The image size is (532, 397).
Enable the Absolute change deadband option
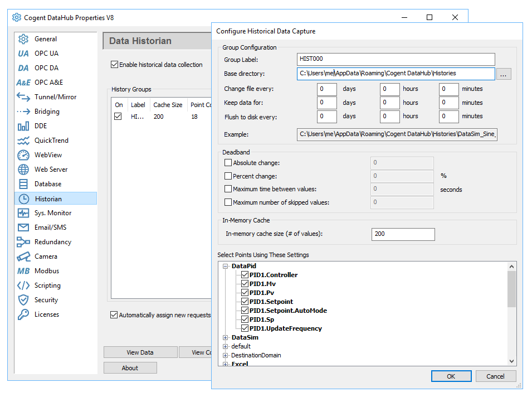pyautogui.click(x=228, y=162)
